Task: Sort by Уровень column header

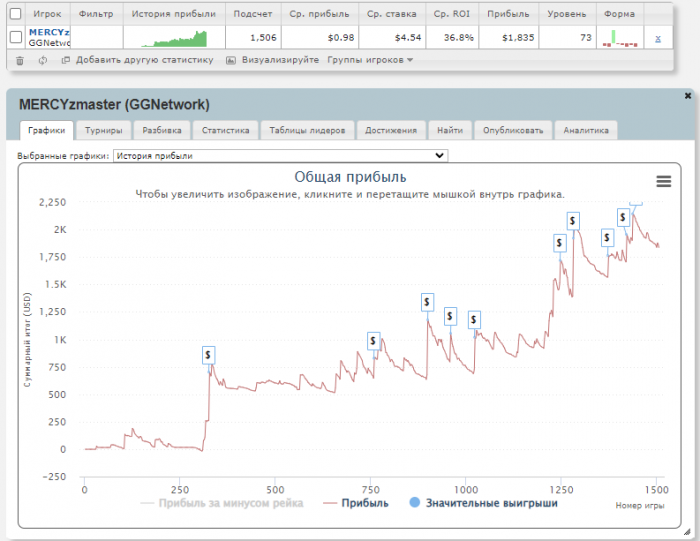Action: point(567,14)
